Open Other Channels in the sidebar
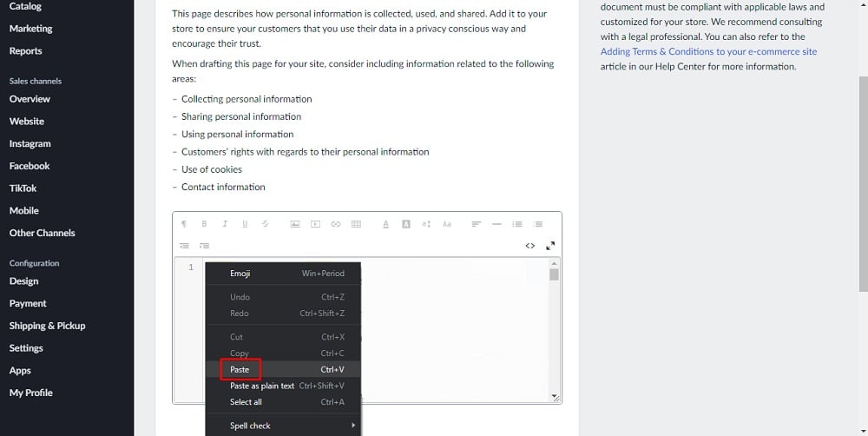This screenshot has height=436, width=868. [42, 233]
